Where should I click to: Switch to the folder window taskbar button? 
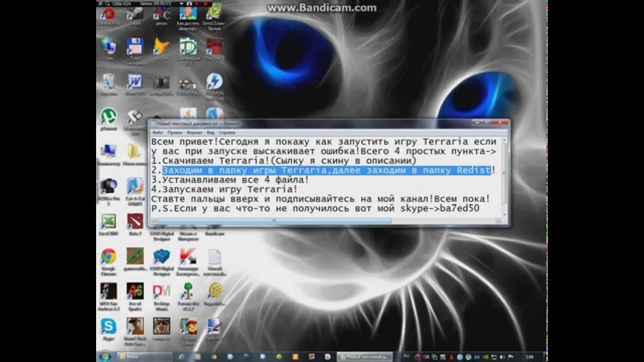coord(143,356)
